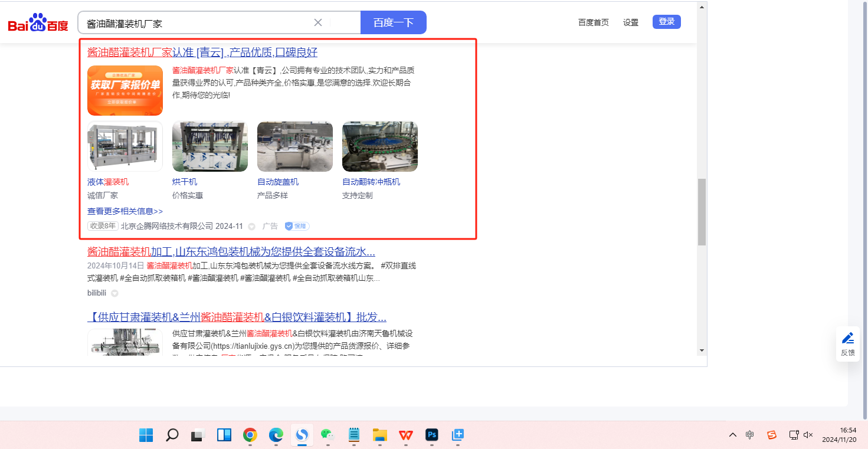Open Google Chrome from the taskbar

tap(250, 435)
